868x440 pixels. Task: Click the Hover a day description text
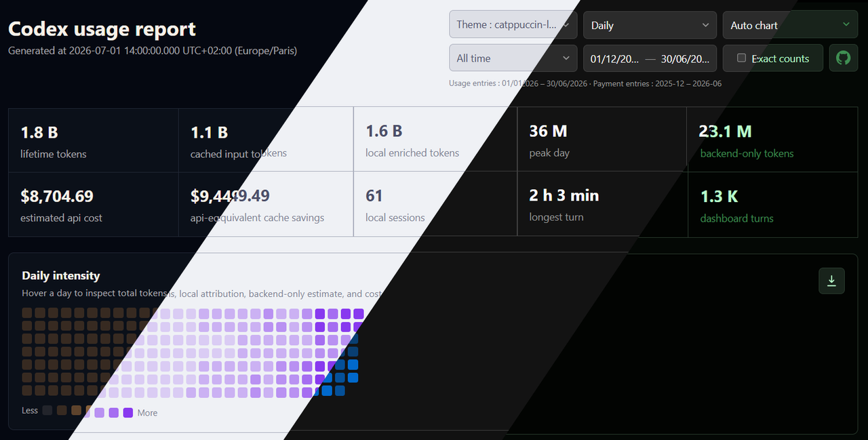(x=202, y=294)
